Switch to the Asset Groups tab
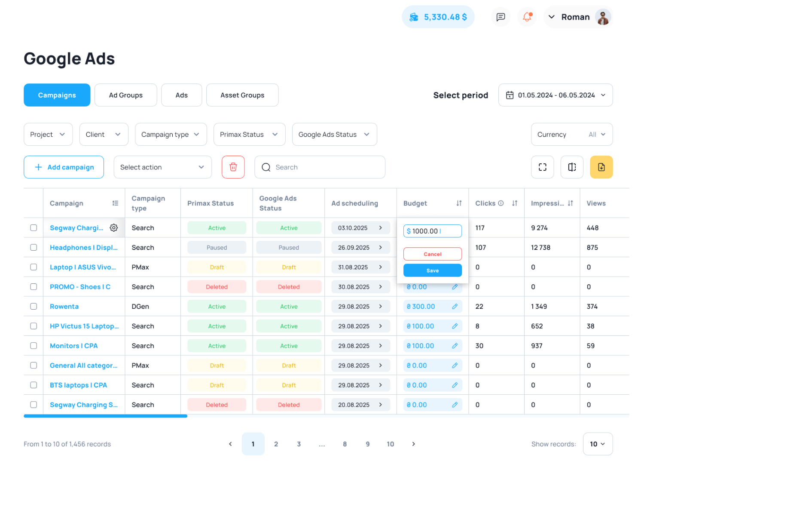This screenshot has height=516, width=812. pos(242,95)
